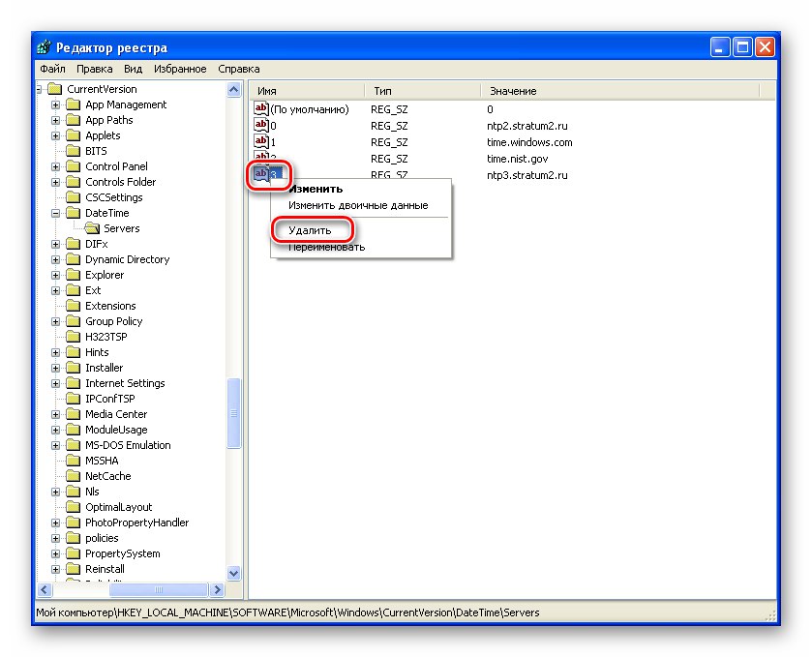
Task: Click the NetCache folder icon
Action: pyautogui.click(x=73, y=476)
